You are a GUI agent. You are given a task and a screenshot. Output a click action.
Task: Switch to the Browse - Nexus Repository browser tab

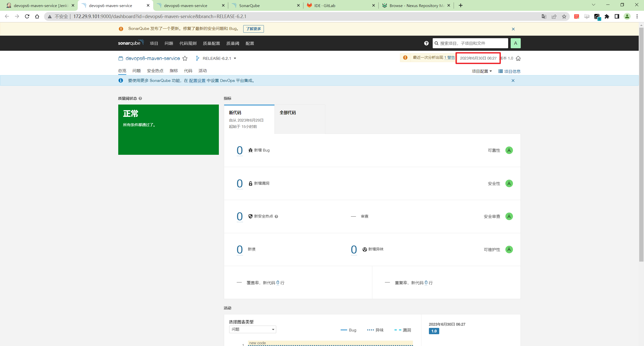416,5
